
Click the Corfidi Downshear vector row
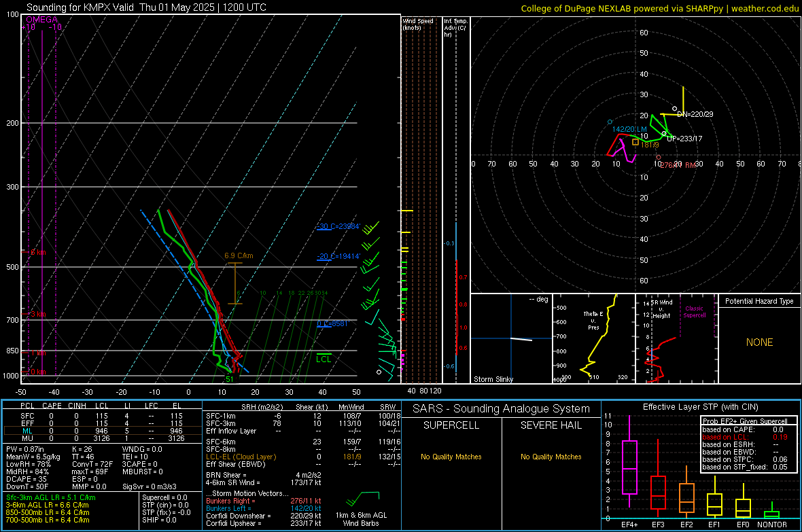coord(264,516)
